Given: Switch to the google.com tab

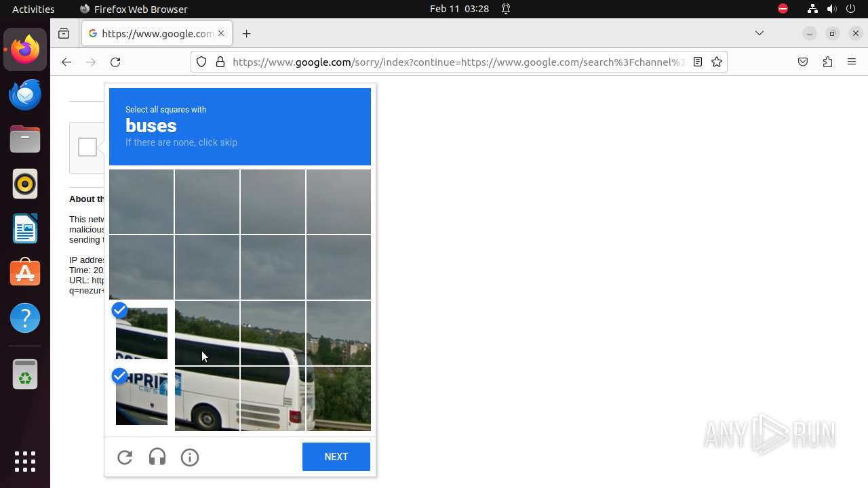Looking at the screenshot, I should pyautogui.click(x=157, y=33).
